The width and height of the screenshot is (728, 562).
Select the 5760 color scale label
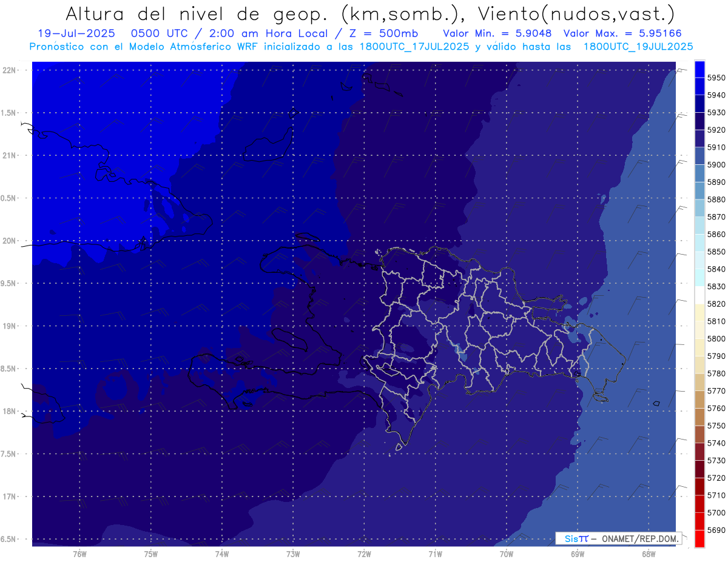click(x=716, y=409)
